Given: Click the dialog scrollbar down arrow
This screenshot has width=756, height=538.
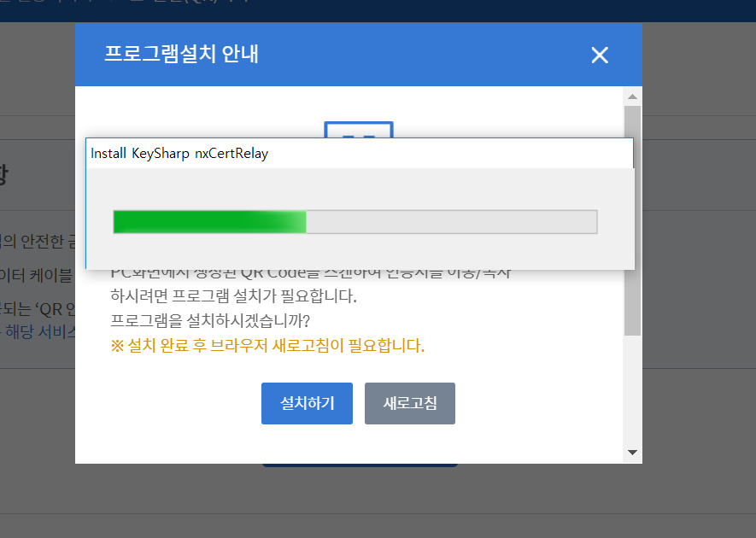Looking at the screenshot, I should (633, 453).
